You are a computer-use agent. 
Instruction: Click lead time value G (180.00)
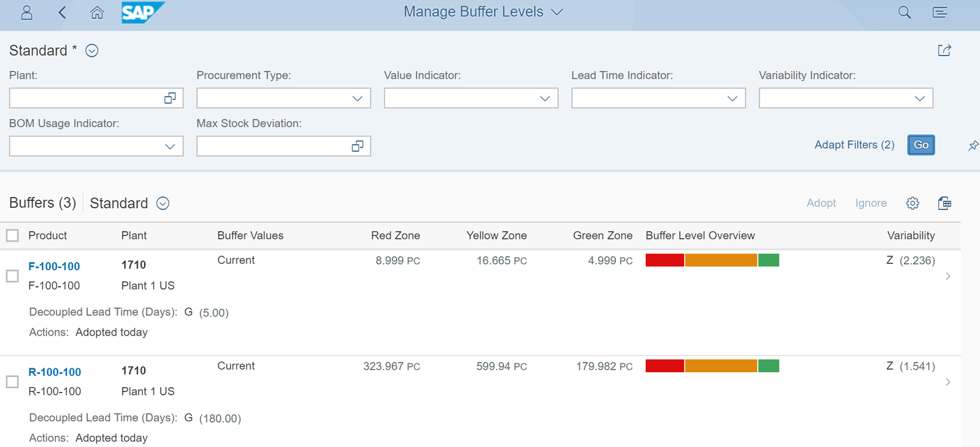(x=212, y=418)
